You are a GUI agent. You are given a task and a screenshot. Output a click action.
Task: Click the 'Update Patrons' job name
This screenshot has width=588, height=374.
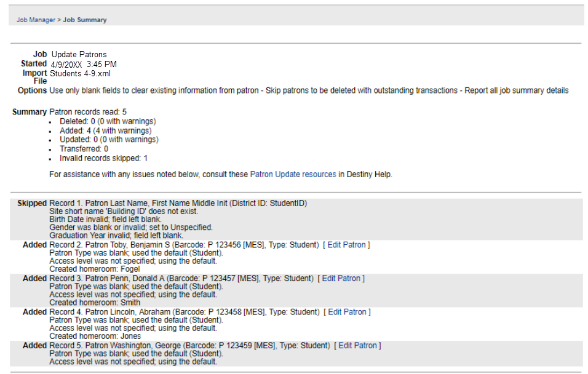[79, 55]
